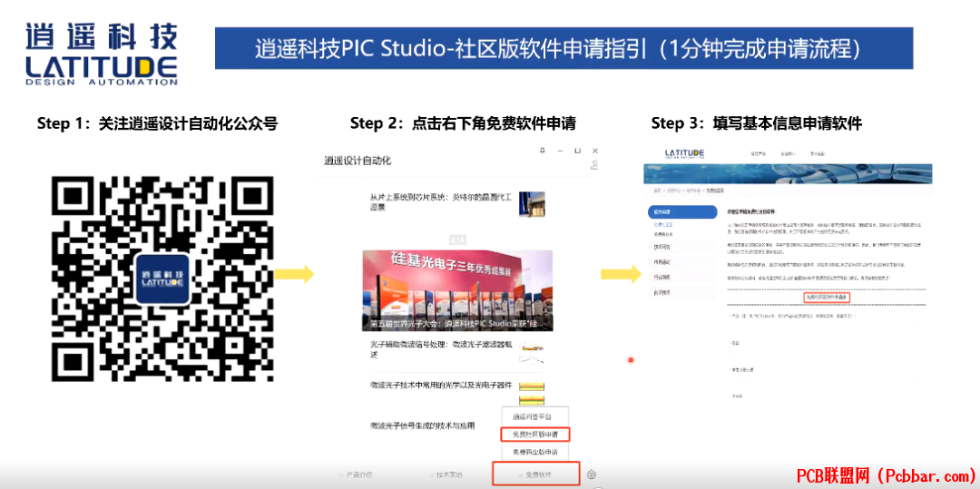
Task: Open the 硅基光电子三年优秀成果展 banner article
Action: pos(456,290)
